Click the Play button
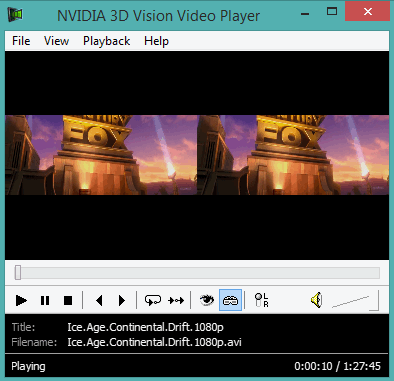The width and height of the screenshot is (394, 381). [x=21, y=300]
